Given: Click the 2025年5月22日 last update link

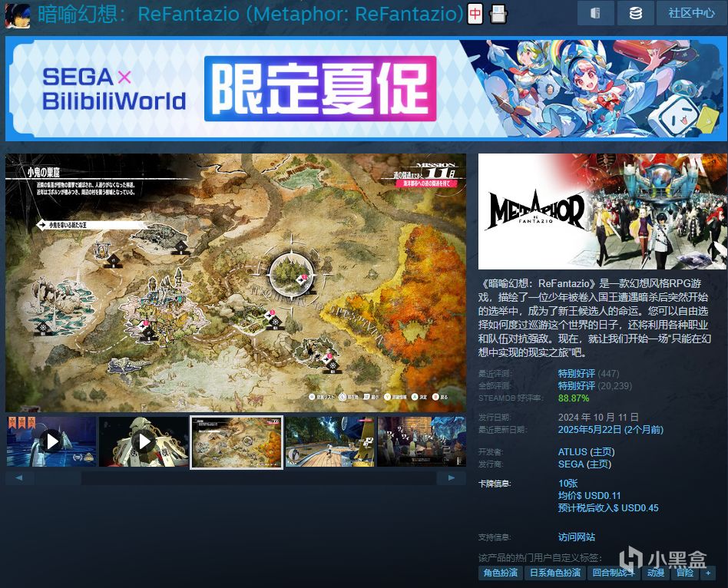Looking at the screenshot, I should (611, 429).
